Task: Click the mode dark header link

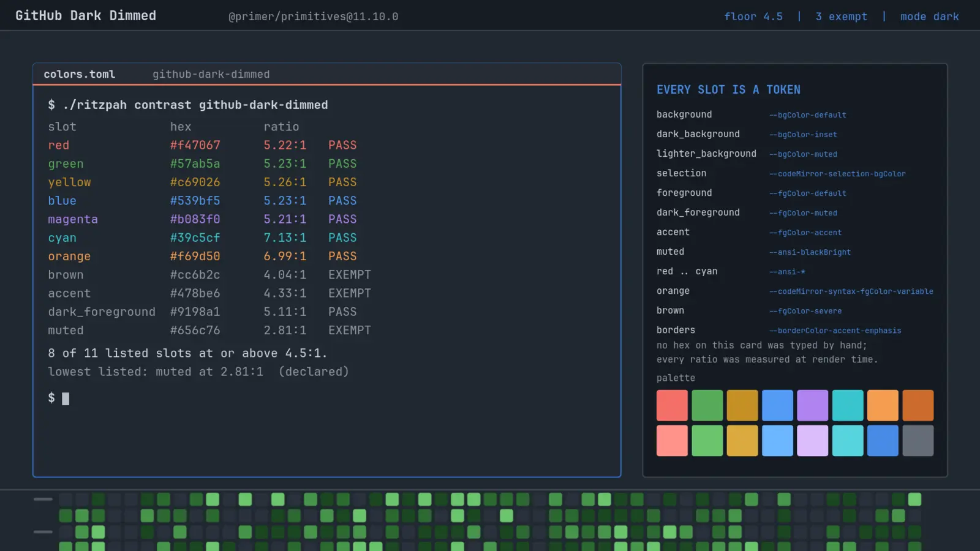Action: 930,17
